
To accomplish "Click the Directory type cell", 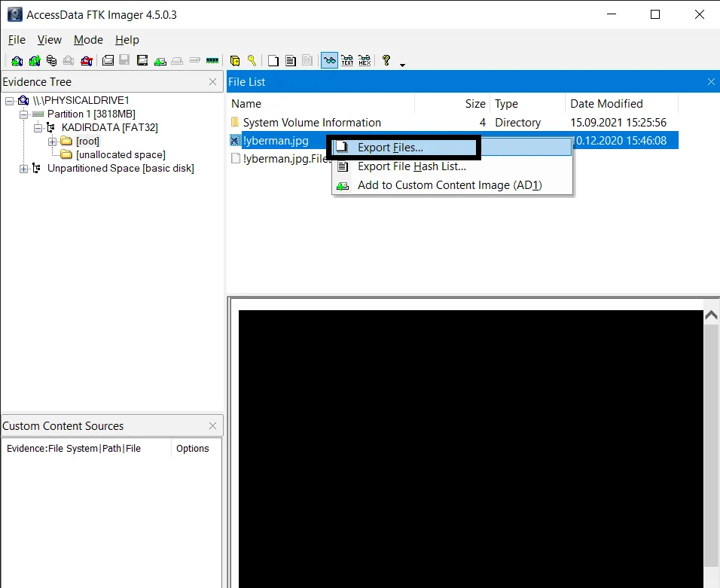I will [x=518, y=123].
